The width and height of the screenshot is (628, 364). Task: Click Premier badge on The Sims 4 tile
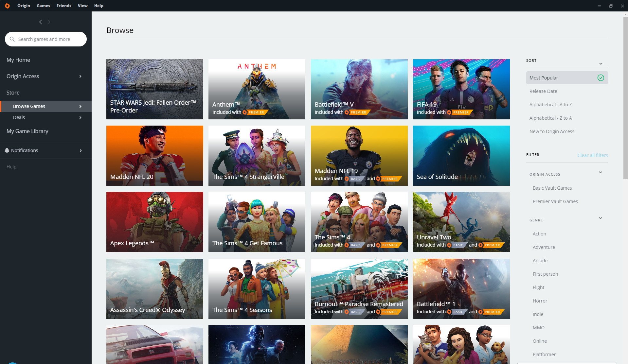point(389,245)
